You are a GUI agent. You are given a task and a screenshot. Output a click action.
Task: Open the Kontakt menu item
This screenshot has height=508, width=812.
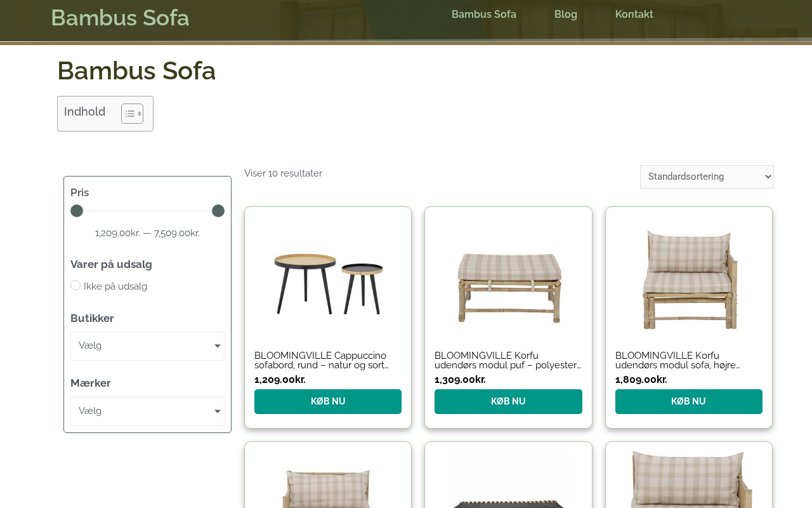tap(634, 15)
